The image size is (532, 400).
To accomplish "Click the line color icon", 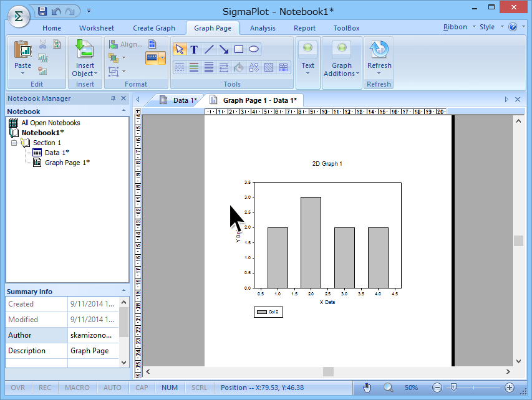I will 194,67.
